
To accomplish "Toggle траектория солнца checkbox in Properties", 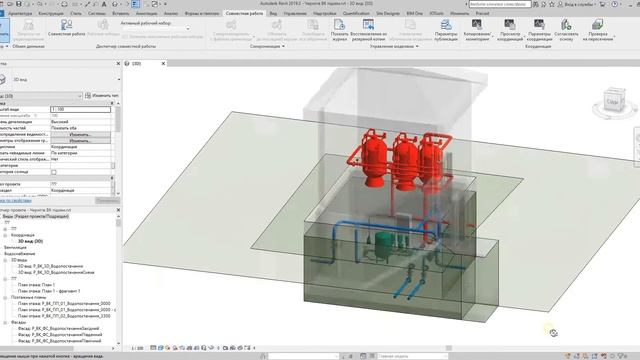I will point(54,172).
